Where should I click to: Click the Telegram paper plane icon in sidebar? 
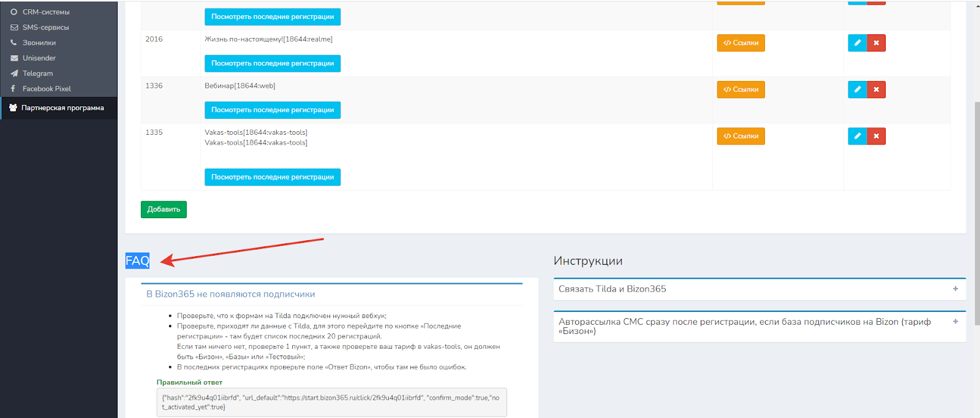pyautogui.click(x=13, y=74)
